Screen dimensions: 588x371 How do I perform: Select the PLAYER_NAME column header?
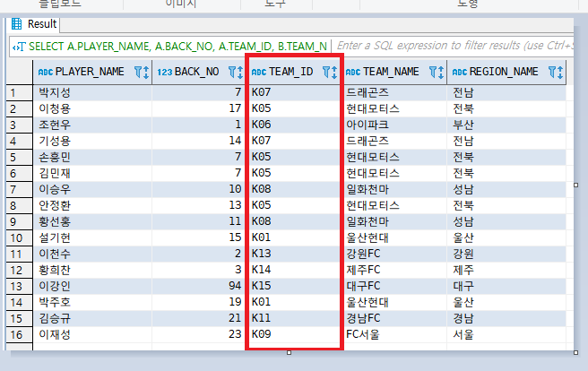click(92, 72)
